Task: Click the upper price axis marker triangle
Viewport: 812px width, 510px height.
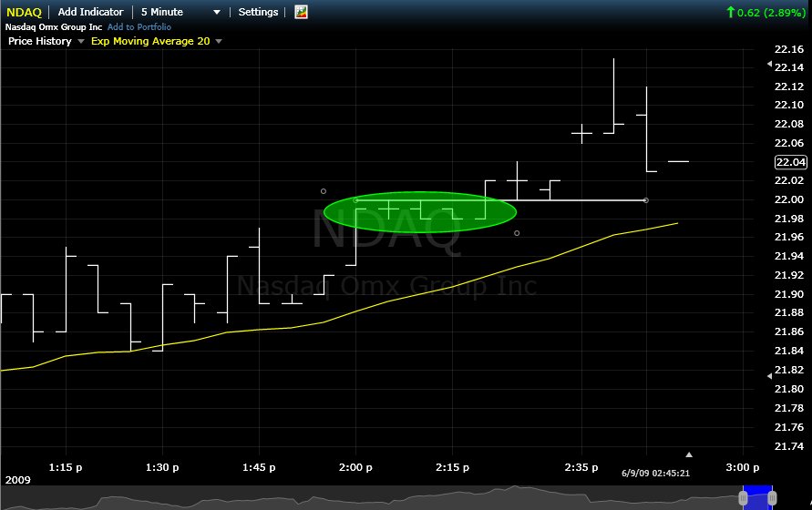Action: pyautogui.click(x=769, y=65)
